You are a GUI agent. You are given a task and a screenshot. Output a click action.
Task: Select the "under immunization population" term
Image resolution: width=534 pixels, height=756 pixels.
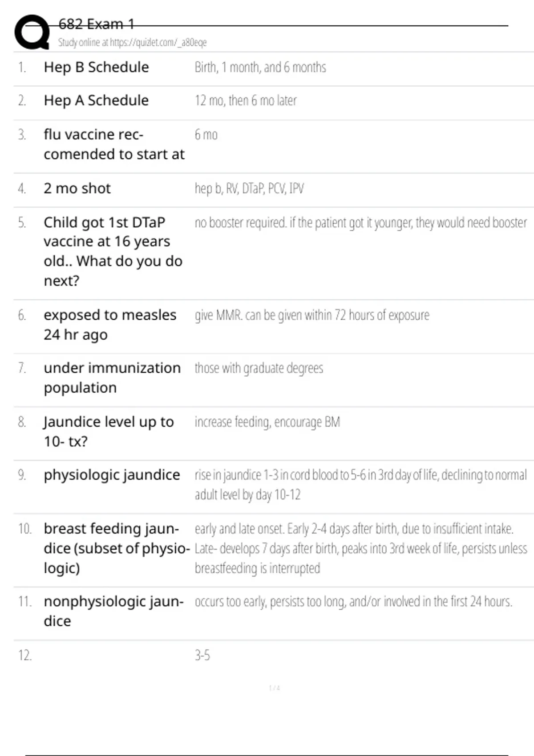(x=112, y=378)
